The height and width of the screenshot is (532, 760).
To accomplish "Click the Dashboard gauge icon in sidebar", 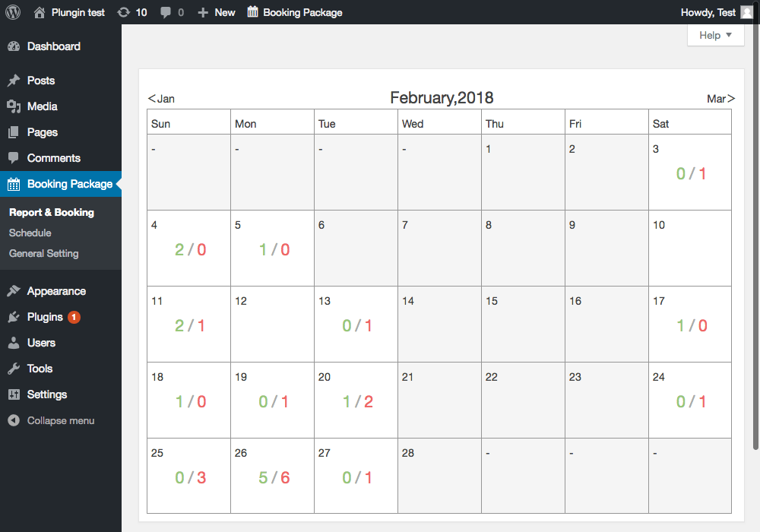I will pos(14,46).
